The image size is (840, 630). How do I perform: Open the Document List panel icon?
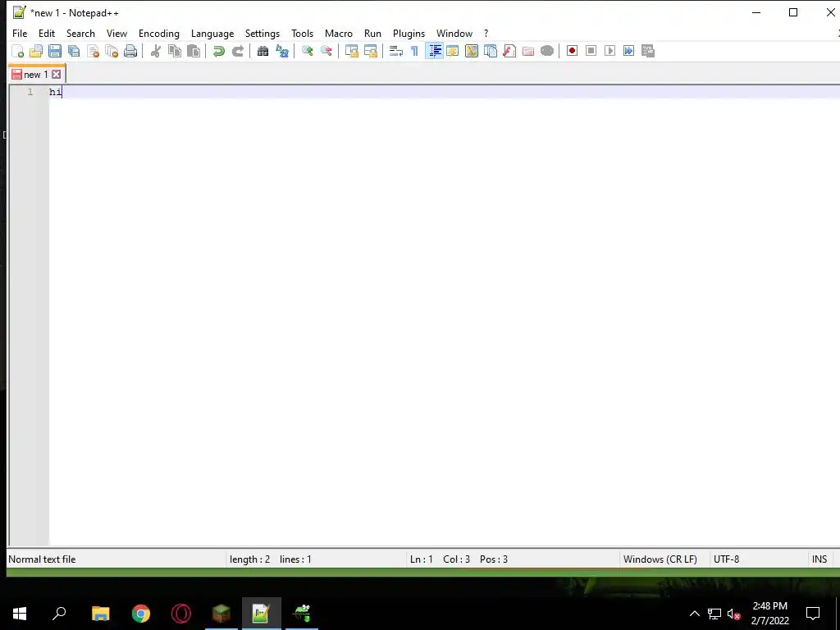(491, 51)
